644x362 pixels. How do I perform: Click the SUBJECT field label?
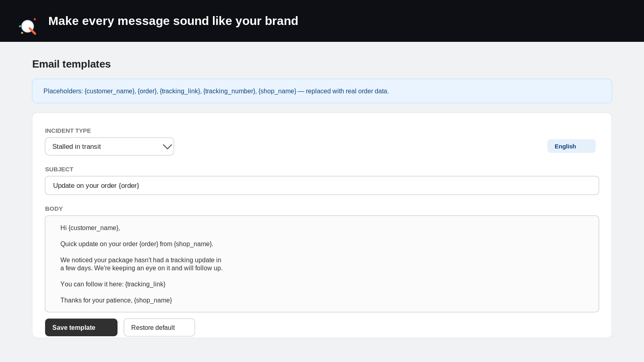pyautogui.click(x=59, y=169)
